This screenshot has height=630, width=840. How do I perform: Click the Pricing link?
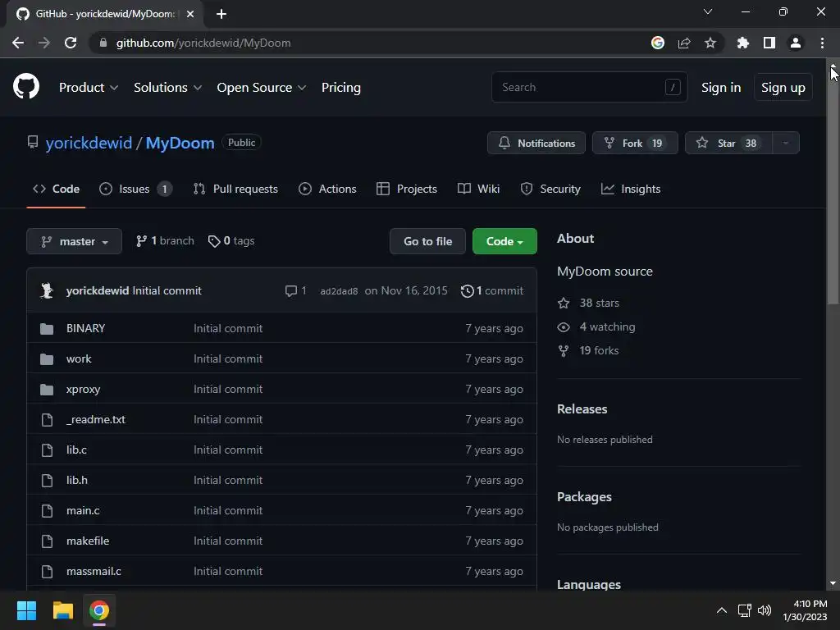[340, 87]
